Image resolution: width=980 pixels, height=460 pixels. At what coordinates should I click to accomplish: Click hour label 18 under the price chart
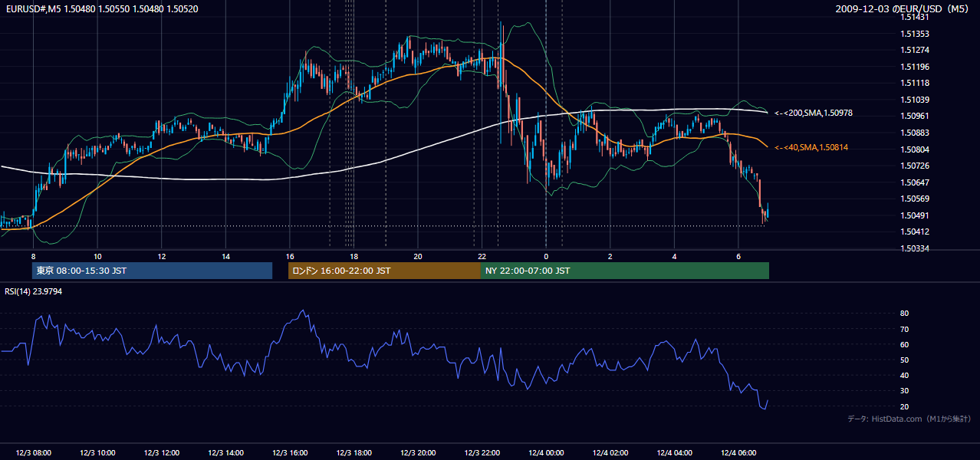[x=354, y=256]
